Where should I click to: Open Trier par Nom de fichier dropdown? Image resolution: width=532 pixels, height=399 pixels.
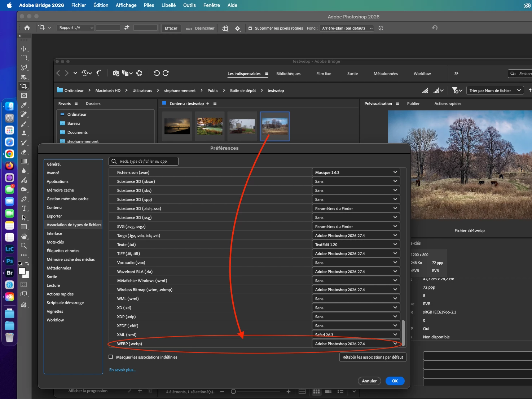(x=495, y=91)
